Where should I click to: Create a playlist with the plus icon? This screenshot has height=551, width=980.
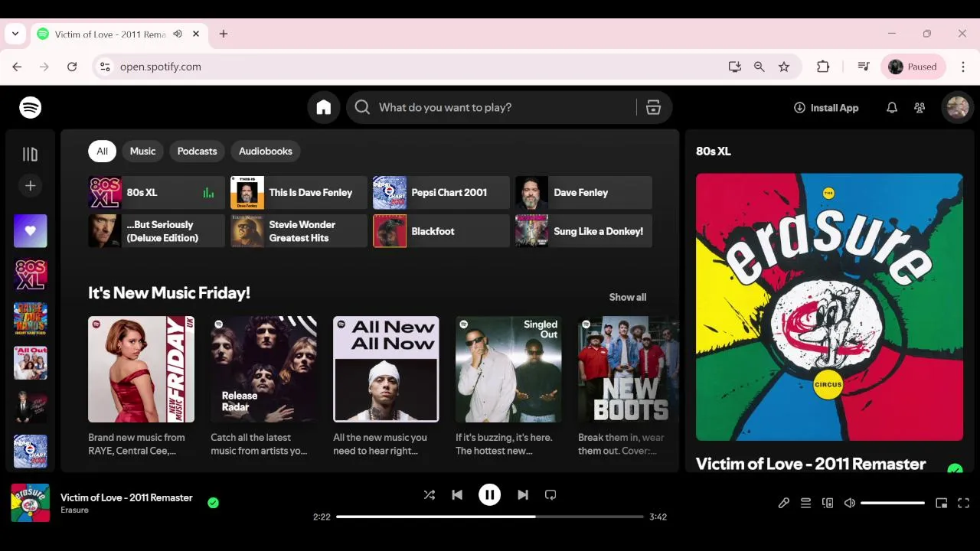pyautogui.click(x=31, y=186)
